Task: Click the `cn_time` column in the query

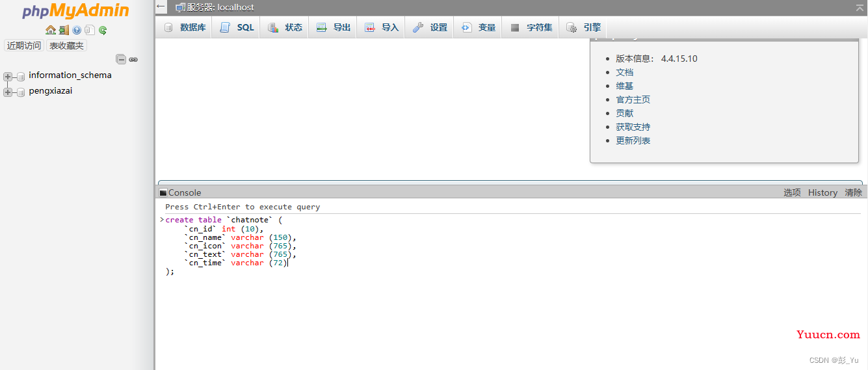Action: point(205,263)
